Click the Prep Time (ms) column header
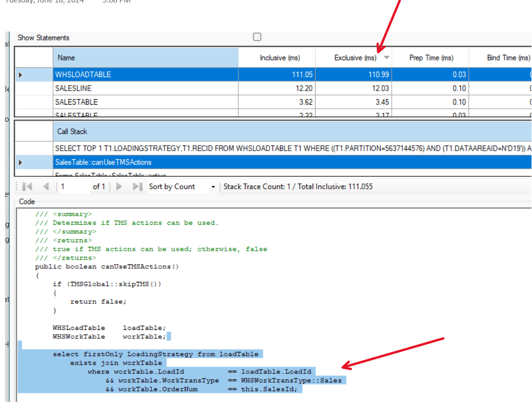The width and height of the screenshot is (532, 409). pos(431,58)
